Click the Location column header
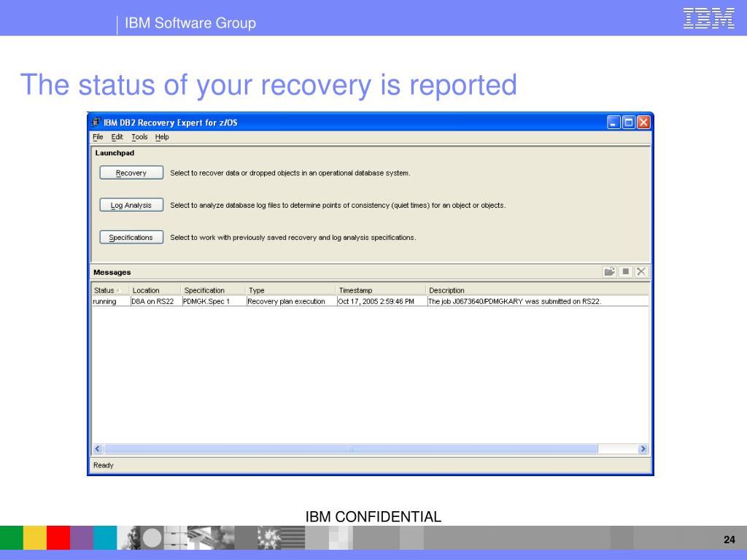 coord(155,290)
